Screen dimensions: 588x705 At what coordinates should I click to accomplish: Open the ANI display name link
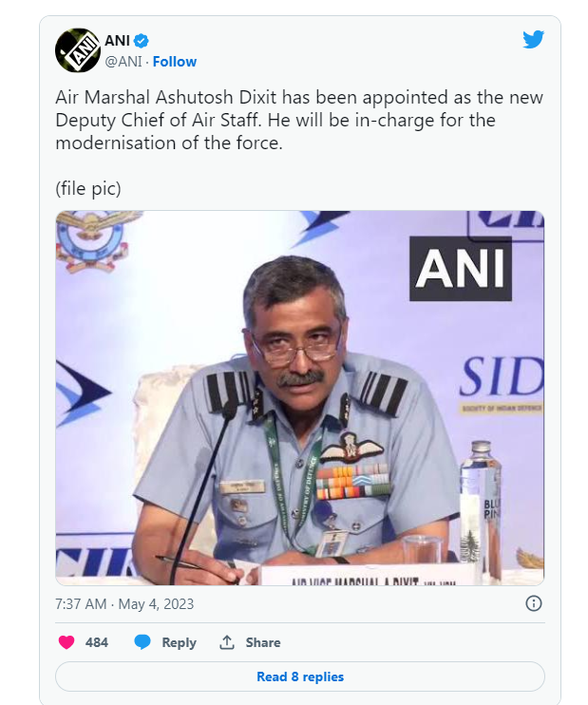click(x=117, y=41)
